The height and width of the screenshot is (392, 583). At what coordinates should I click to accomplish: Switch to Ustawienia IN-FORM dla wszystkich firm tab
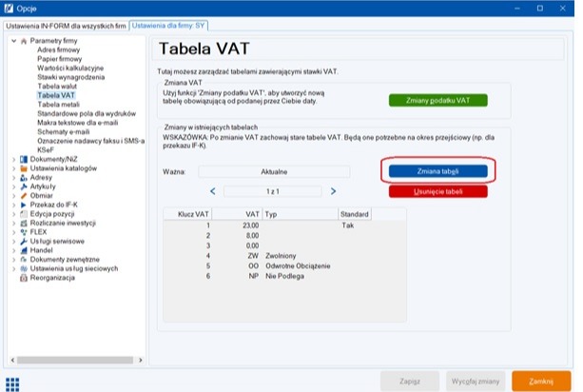click(x=66, y=26)
